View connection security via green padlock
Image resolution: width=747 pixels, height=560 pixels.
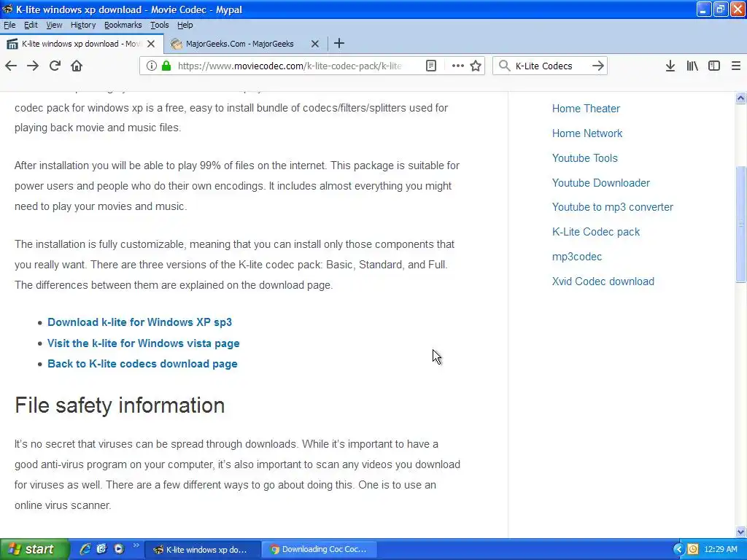point(166,66)
